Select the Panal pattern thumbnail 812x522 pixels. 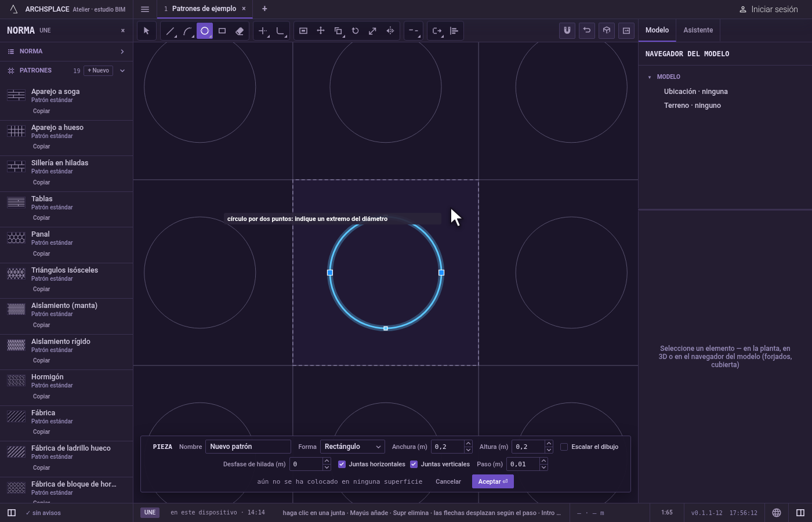16,238
